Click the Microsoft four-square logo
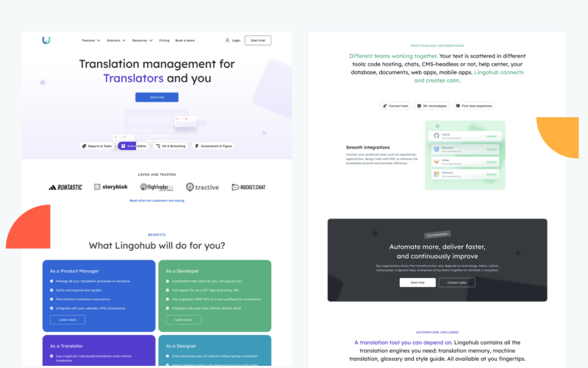 tap(436, 174)
